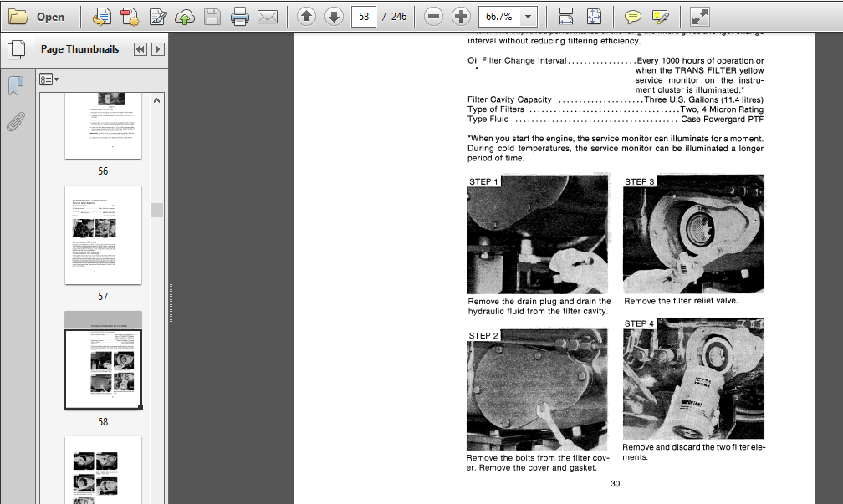The height and width of the screenshot is (504, 843).
Task: Switch to read mode expand icon
Action: point(699,18)
